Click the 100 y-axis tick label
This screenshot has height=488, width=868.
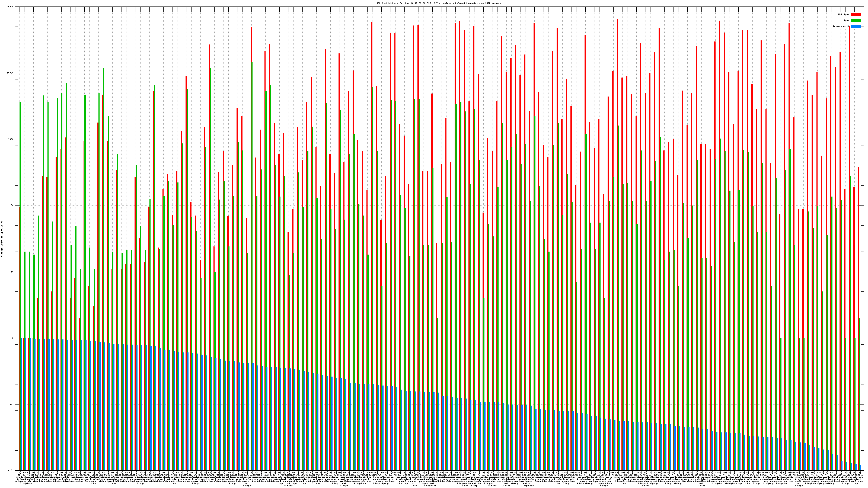[12, 206]
